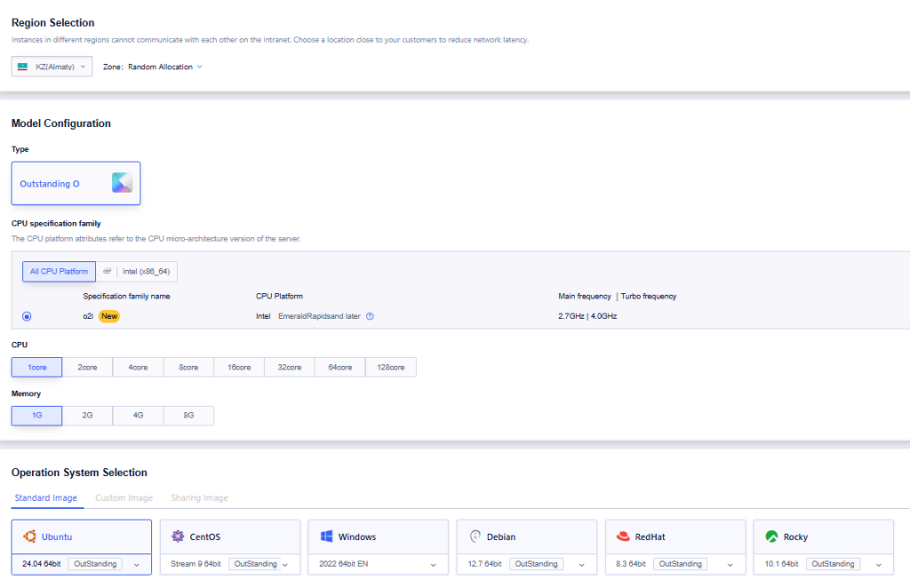
Task: Select the 4core CPU option
Action: point(138,367)
